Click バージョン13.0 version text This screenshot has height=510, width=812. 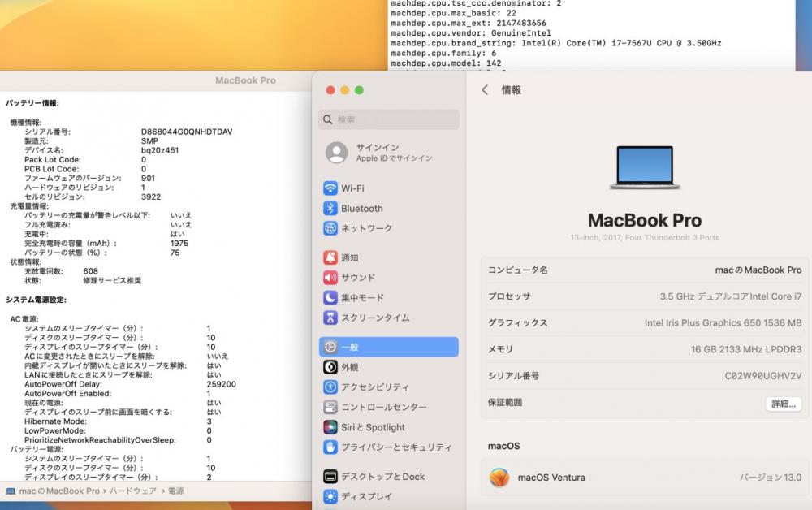click(x=770, y=478)
